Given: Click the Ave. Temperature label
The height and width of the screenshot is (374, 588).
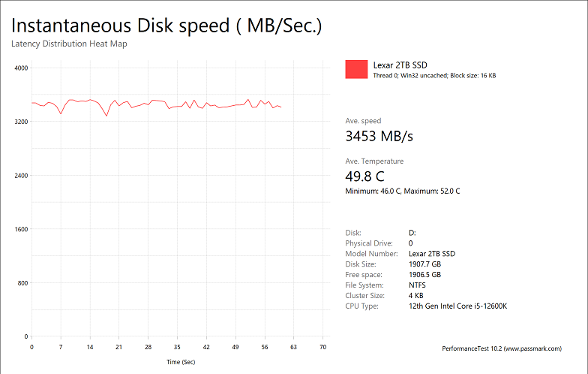Looking at the screenshot, I should 374,161.
